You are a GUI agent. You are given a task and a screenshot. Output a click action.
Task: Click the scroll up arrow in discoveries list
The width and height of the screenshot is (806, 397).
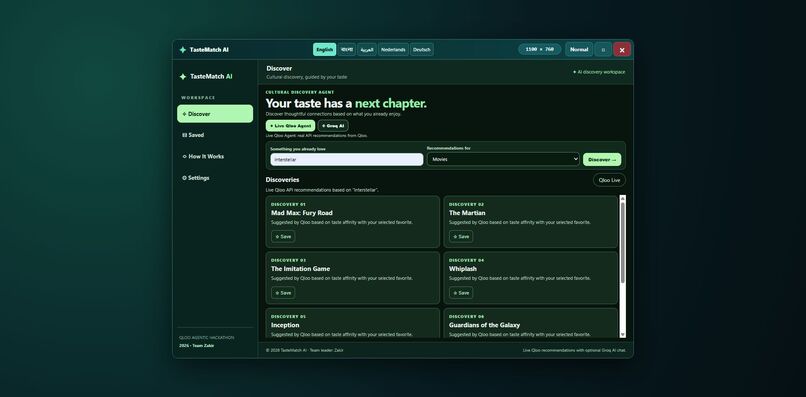(x=623, y=198)
